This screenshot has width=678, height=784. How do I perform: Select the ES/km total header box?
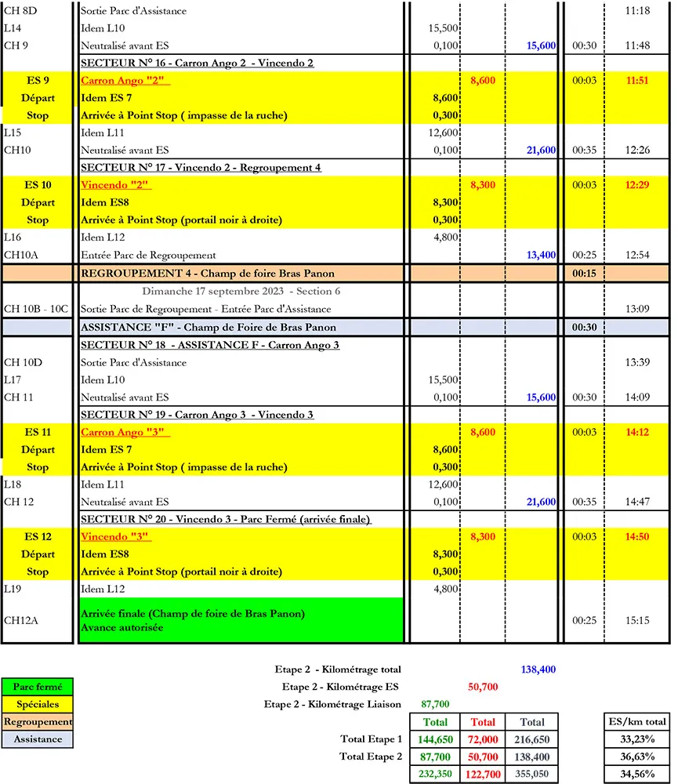637,721
